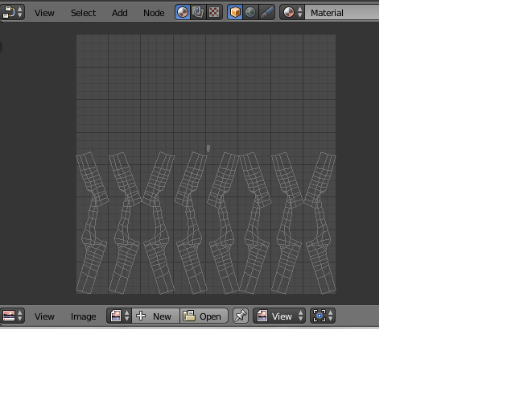Viewport: 532px width, 401px height.
Task: Select line style shader brush icon
Action: click(x=266, y=12)
